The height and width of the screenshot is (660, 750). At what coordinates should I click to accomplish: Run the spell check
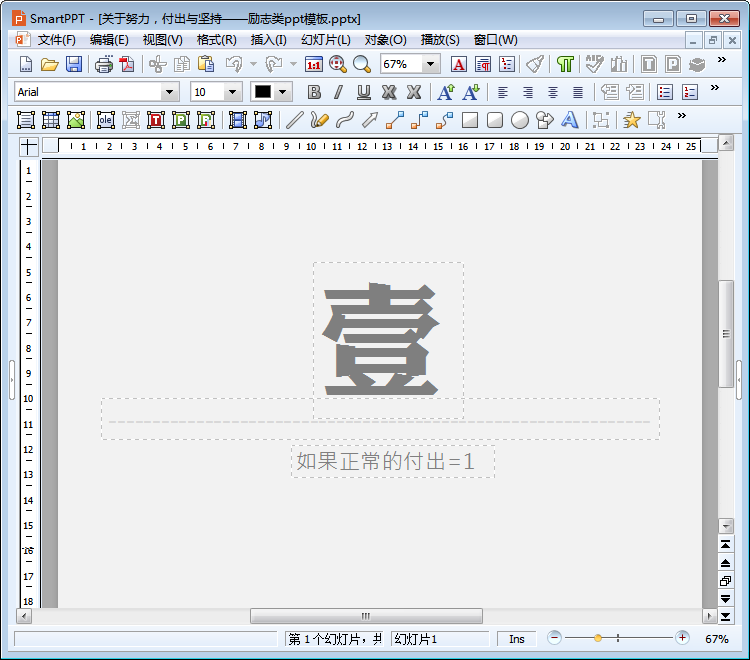pyautogui.click(x=595, y=64)
